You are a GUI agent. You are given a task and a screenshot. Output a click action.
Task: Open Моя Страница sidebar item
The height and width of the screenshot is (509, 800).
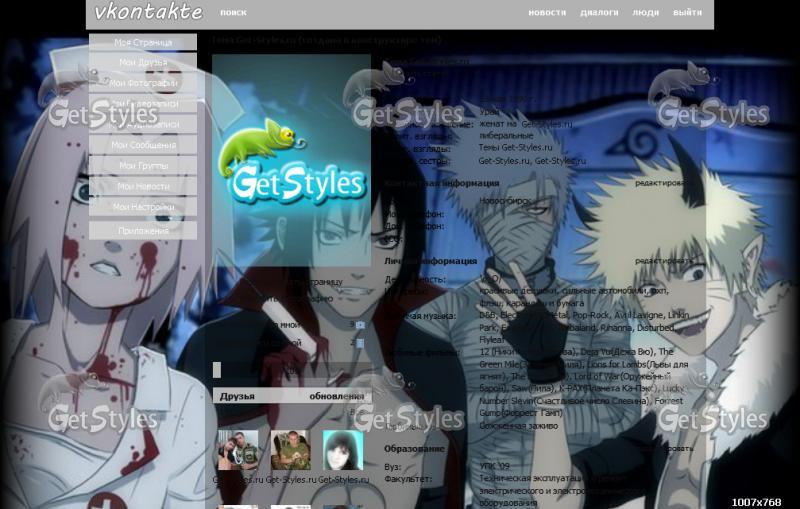click(x=143, y=42)
